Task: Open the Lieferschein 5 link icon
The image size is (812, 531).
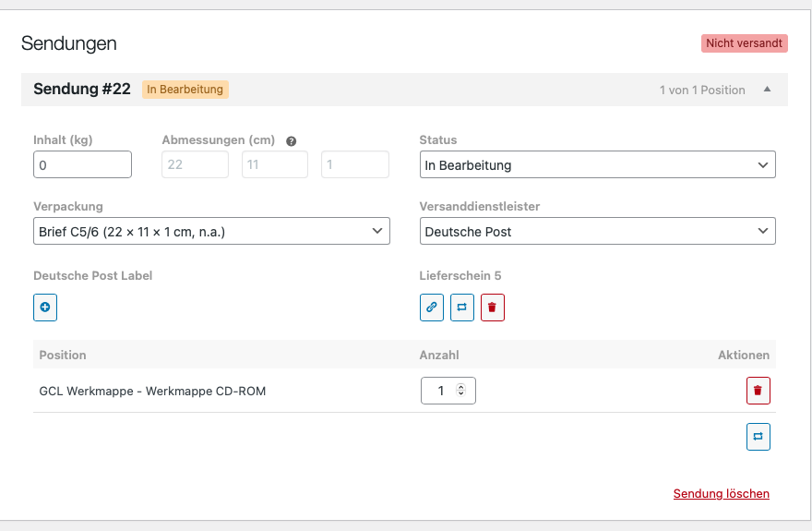Action: pyautogui.click(x=431, y=308)
